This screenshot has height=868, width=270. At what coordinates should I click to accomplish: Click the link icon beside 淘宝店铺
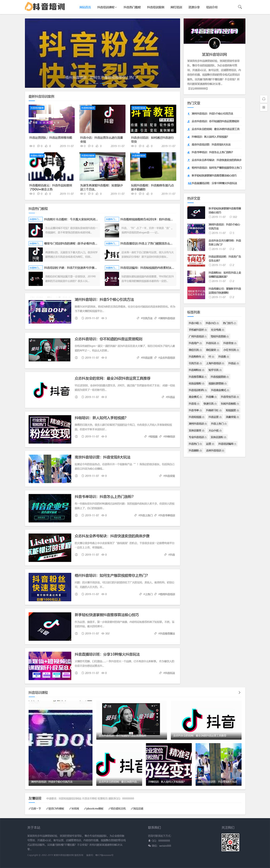coord(132,808)
